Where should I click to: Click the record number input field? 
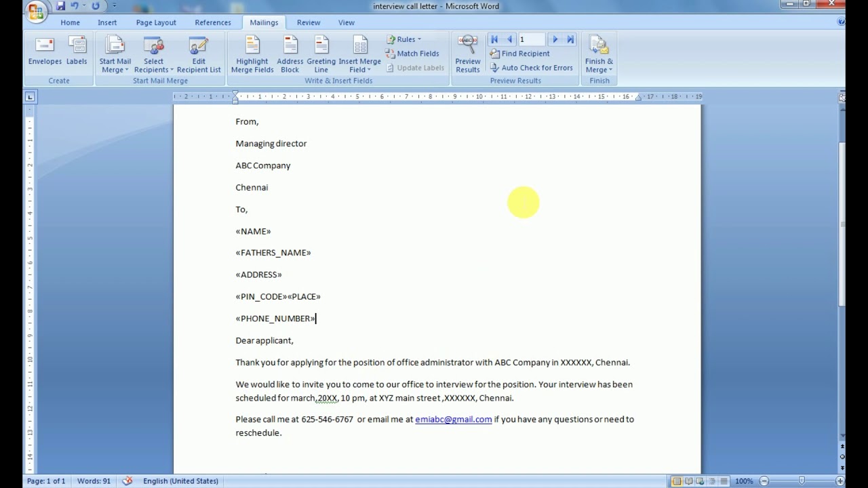coord(532,39)
